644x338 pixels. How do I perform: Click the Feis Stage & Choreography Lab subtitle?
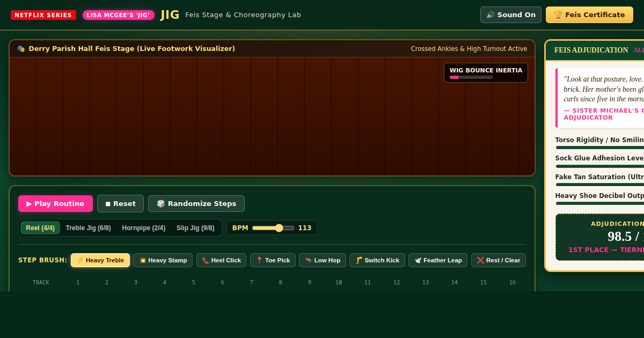click(243, 15)
